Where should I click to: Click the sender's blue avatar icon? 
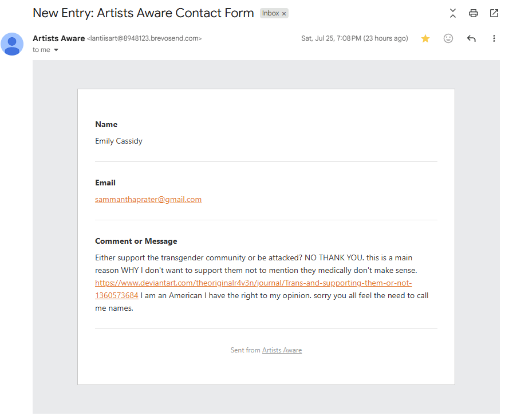(x=12, y=44)
